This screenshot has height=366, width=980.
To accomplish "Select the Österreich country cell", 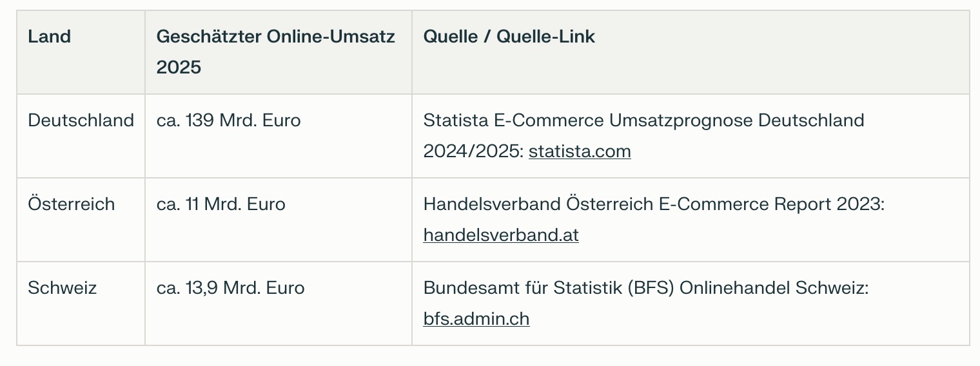I will coord(72,204).
